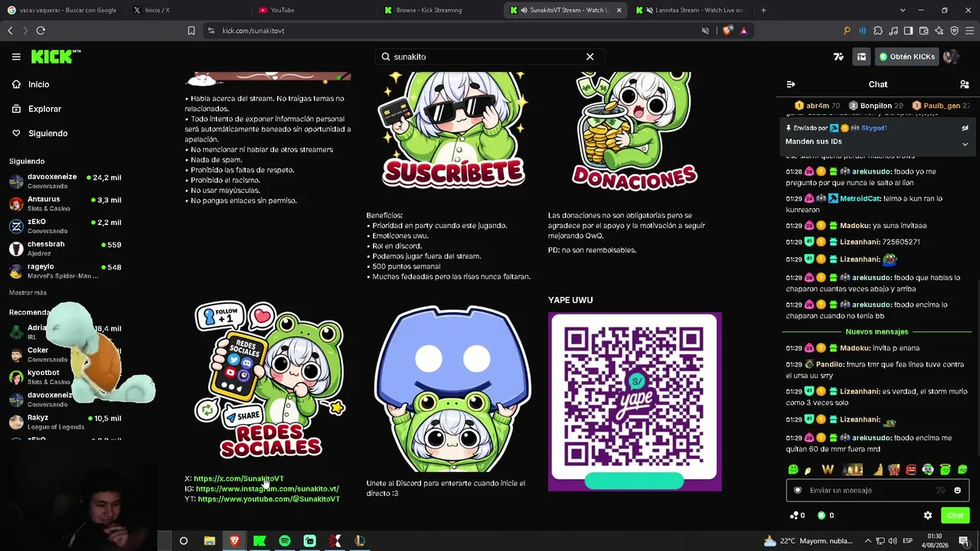Open the browser tab search dropdown

[903, 10]
